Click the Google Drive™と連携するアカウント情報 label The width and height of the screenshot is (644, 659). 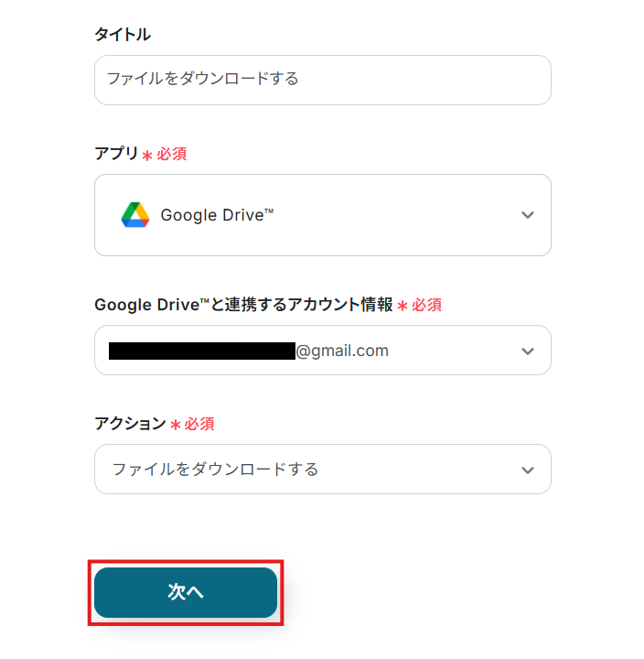pos(243,305)
